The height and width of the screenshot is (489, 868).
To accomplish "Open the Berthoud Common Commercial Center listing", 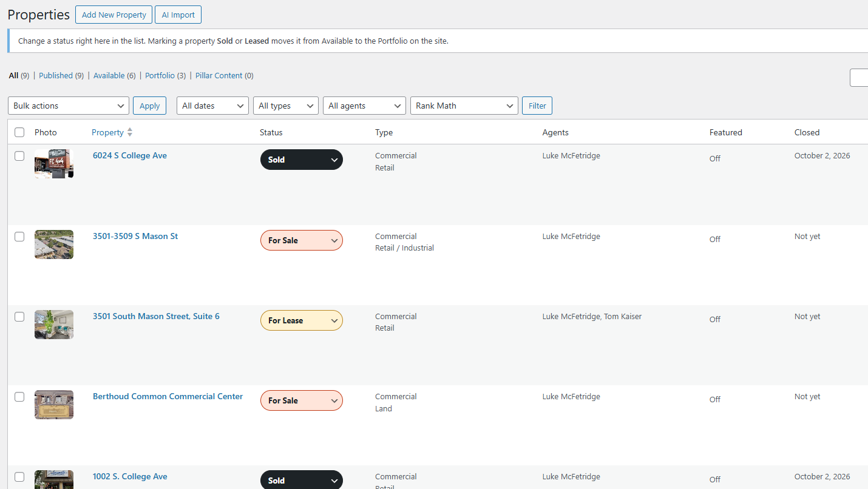I will [x=168, y=397].
